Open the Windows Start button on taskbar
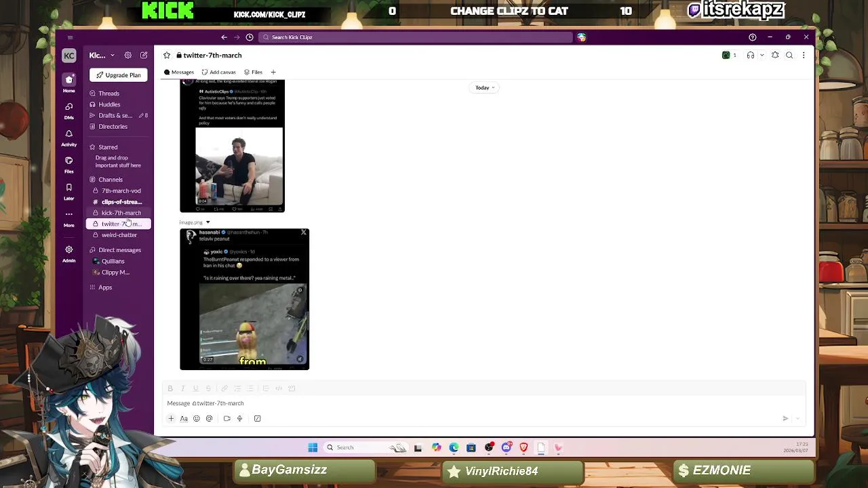868x488 pixels. pyautogui.click(x=313, y=447)
